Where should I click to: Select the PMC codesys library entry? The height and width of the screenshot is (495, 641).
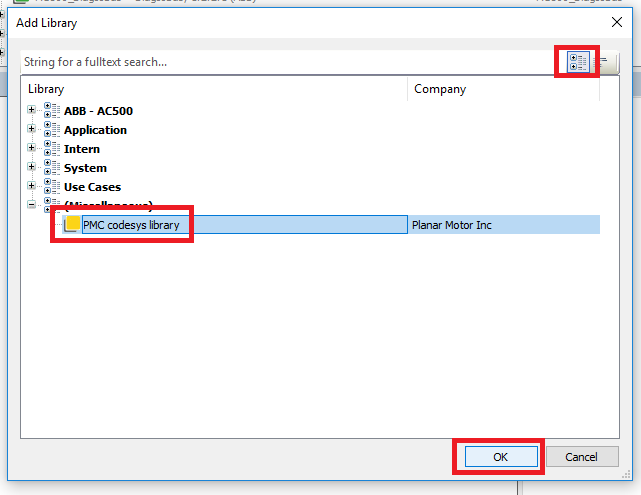click(131, 225)
